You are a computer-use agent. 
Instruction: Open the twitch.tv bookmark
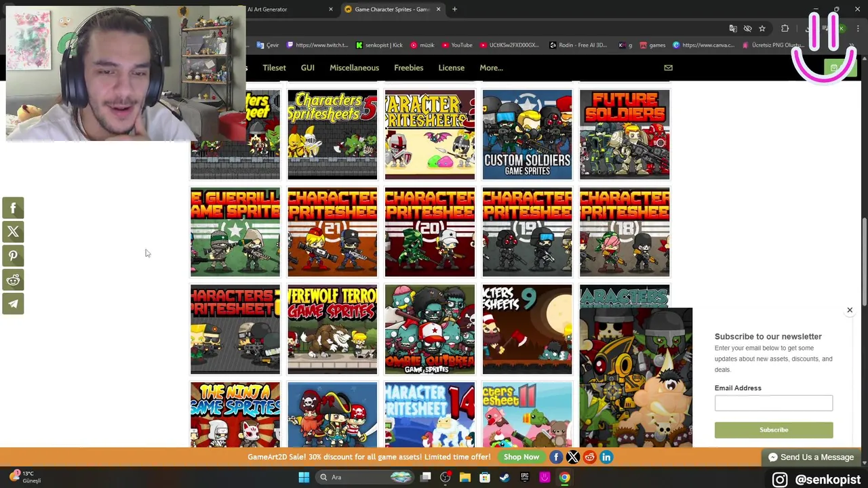tap(317, 45)
